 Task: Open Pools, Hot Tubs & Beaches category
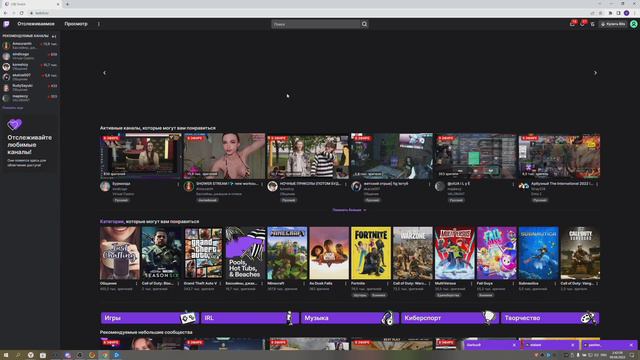click(245, 253)
